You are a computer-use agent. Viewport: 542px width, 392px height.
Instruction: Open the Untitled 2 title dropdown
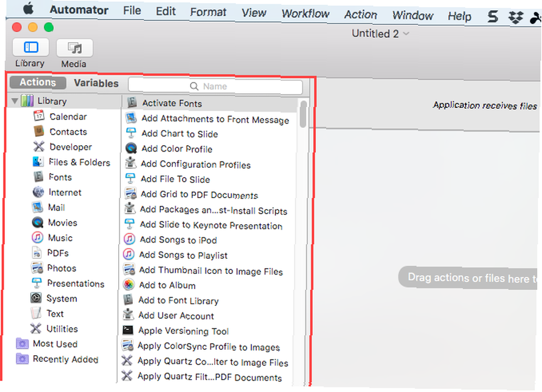pyautogui.click(x=406, y=34)
